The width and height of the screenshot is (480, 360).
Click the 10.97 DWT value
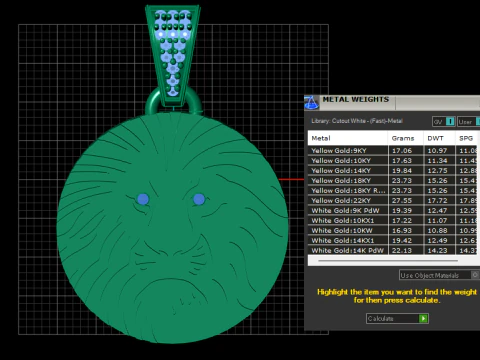[437, 151]
